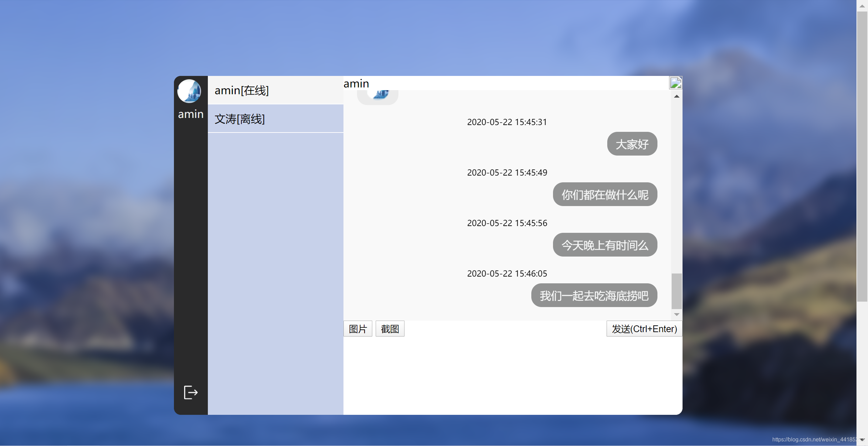Click the 大家好 message bubble
The image size is (868, 446).
click(632, 144)
